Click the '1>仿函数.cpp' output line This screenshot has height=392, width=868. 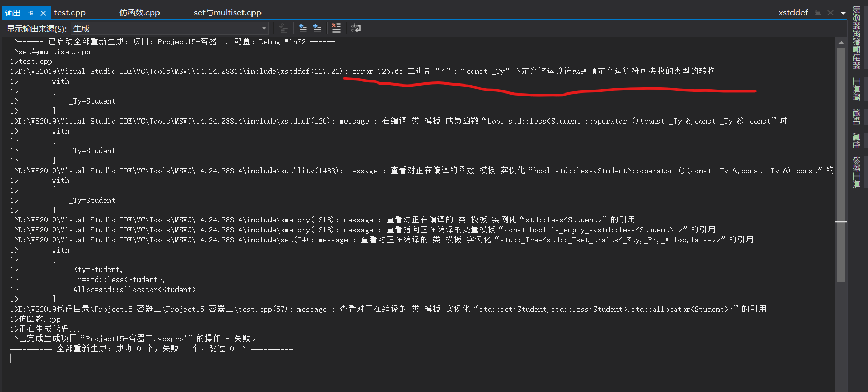35,319
